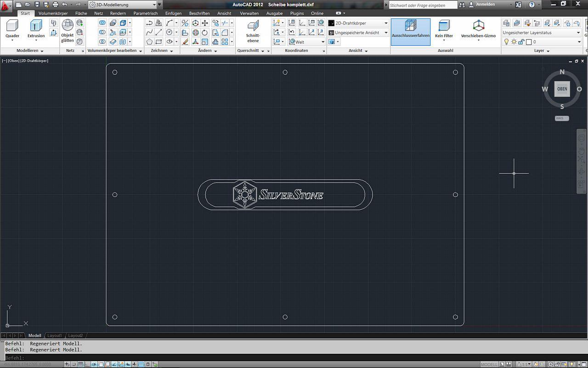Expand the Modellieren panel
This screenshot has width=588, height=368.
(30, 51)
